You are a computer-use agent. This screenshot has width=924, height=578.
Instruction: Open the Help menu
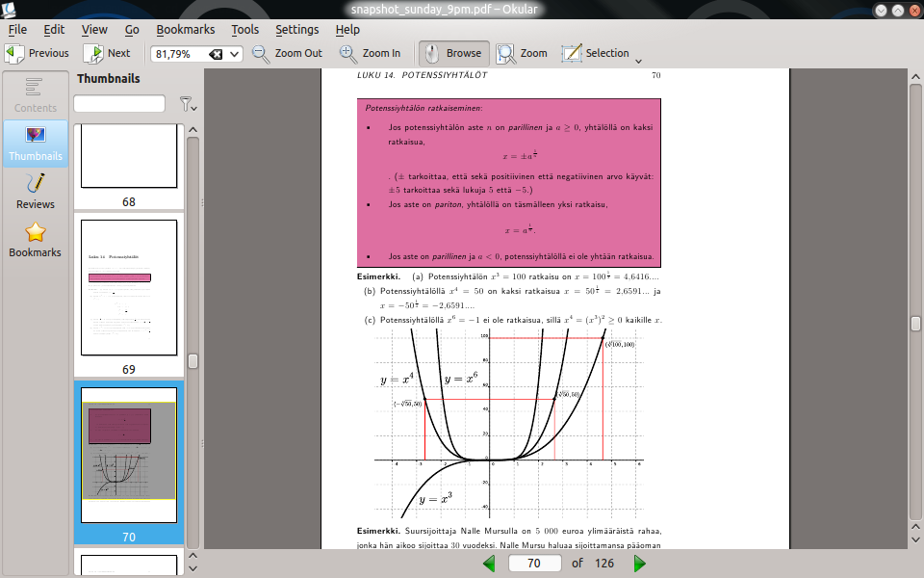tap(347, 30)
